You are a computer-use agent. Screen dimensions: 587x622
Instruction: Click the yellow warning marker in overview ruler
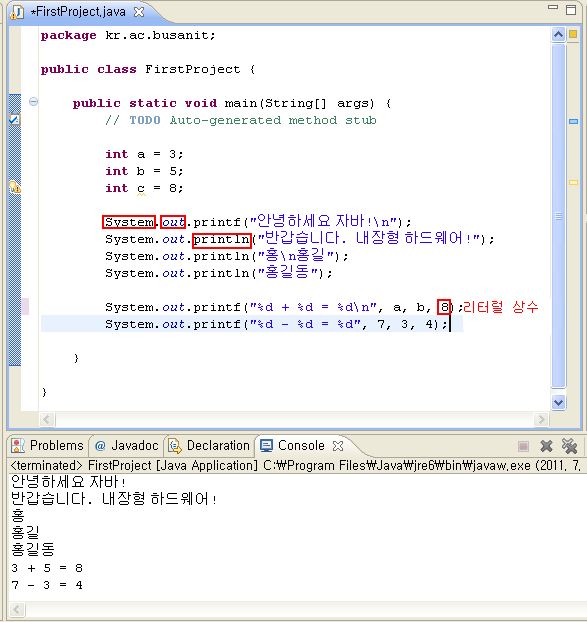573,182
